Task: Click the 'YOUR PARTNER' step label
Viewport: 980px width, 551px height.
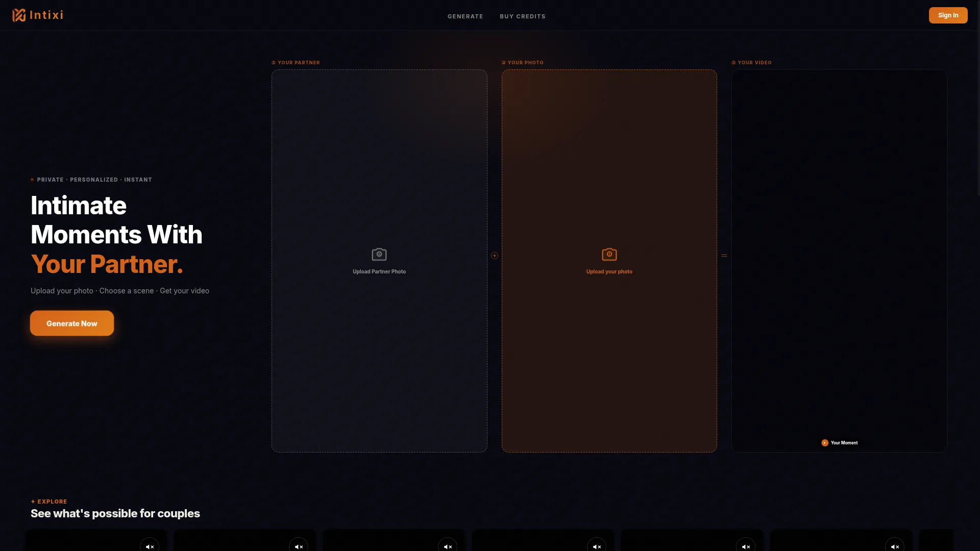Action: point(296,63)
